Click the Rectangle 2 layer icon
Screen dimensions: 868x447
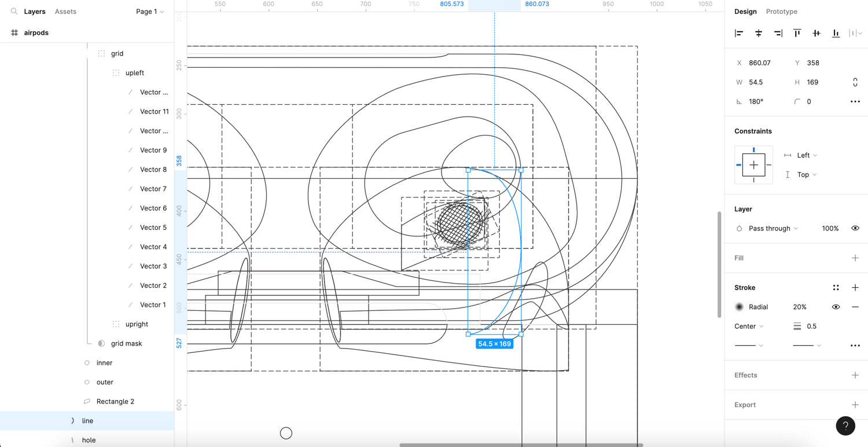click(87, 401)
